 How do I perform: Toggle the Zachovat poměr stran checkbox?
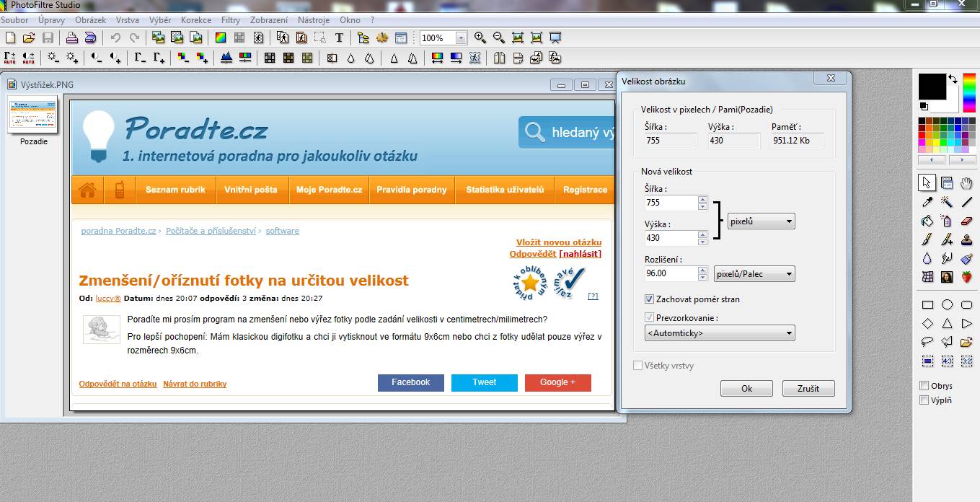coord(650,299)
